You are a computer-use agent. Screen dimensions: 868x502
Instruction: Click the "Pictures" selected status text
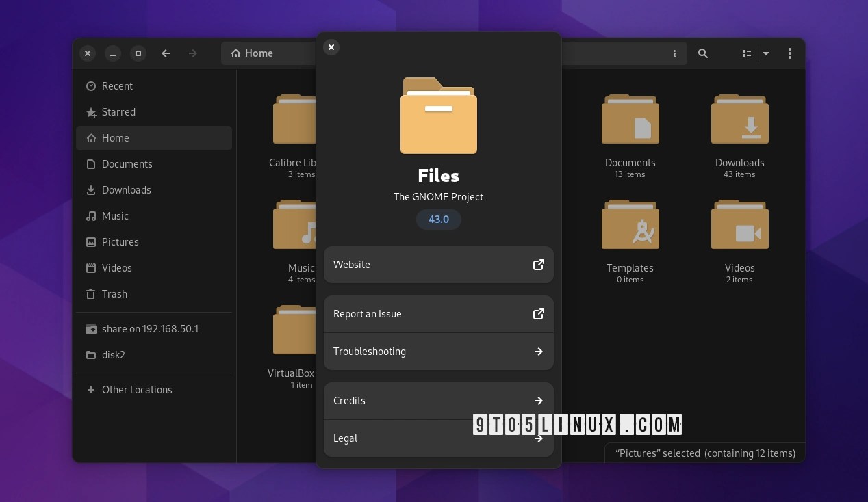pos(705,453)
